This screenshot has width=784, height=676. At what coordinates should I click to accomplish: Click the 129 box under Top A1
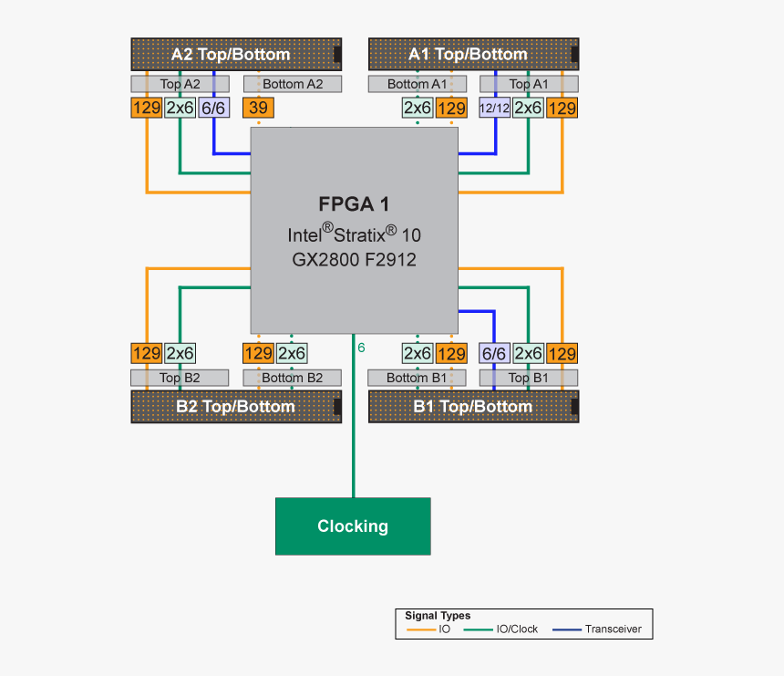pyautogui.click(x=562, y=108)
